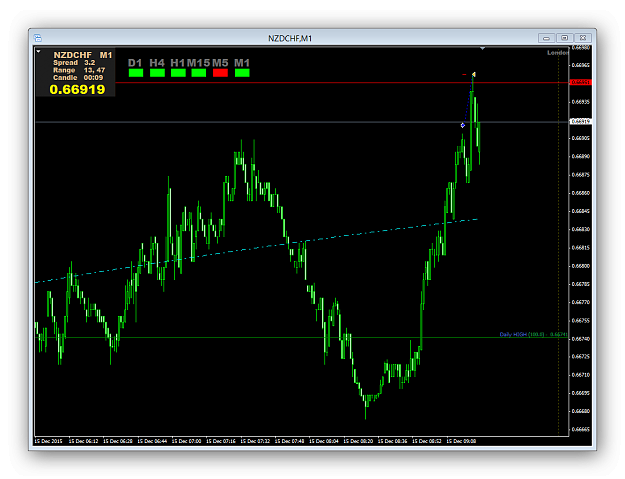Viewport: 625px width, 479px height.
Task: Click the white current price label 0.66919 on axis
Action: point(581,121)
